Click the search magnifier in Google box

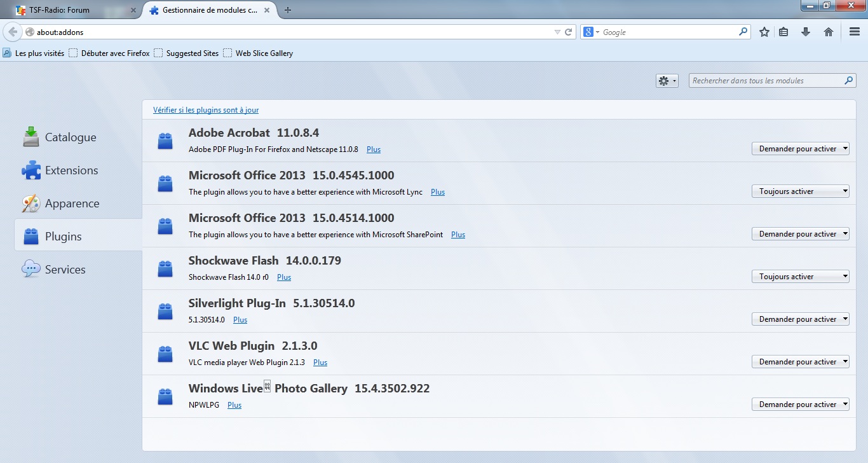coord(743,32)
